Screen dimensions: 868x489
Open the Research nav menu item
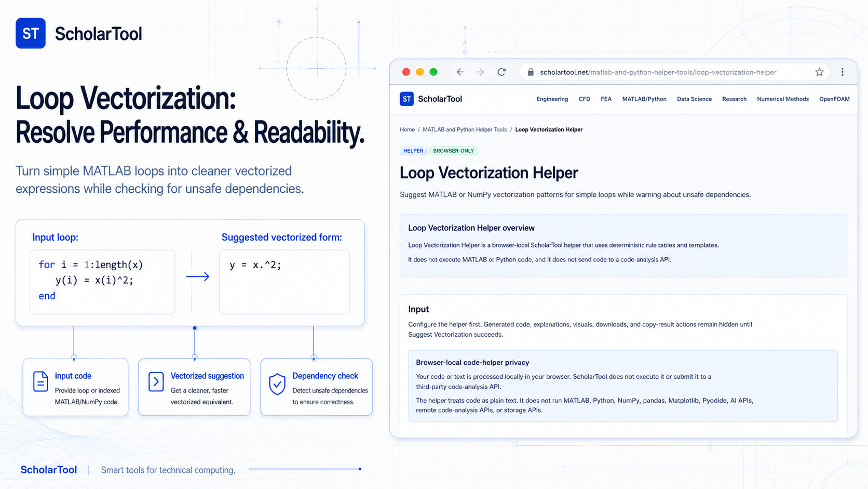coord(734,99)
